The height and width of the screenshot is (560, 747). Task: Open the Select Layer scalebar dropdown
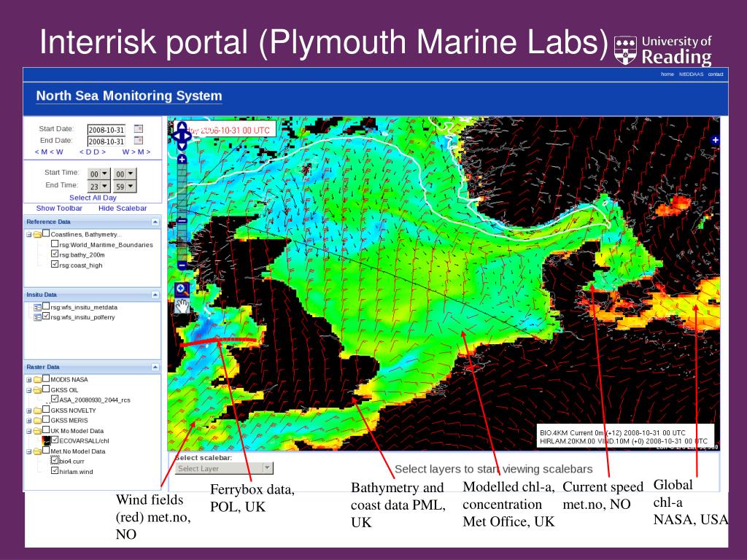pos(224,469)
